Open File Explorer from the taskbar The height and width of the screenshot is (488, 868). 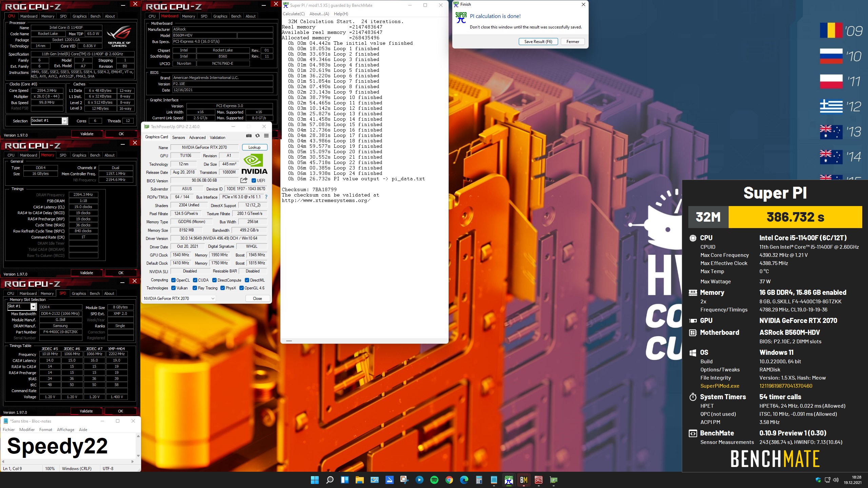[360, 480]
